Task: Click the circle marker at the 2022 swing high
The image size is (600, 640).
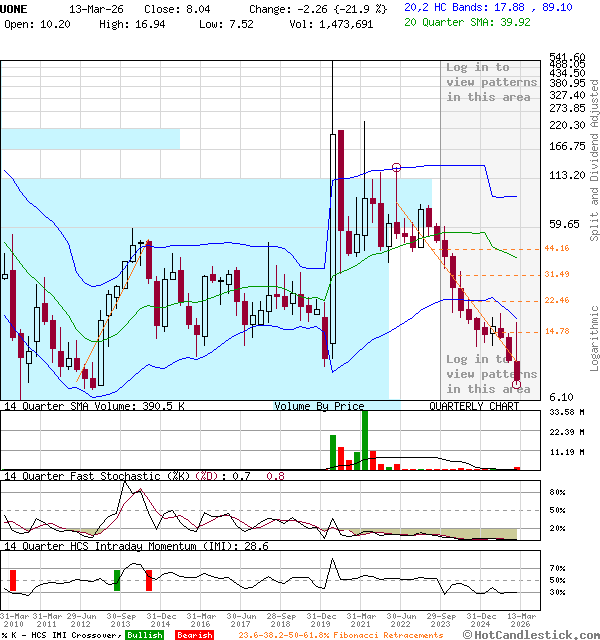Action: (397, 167)
